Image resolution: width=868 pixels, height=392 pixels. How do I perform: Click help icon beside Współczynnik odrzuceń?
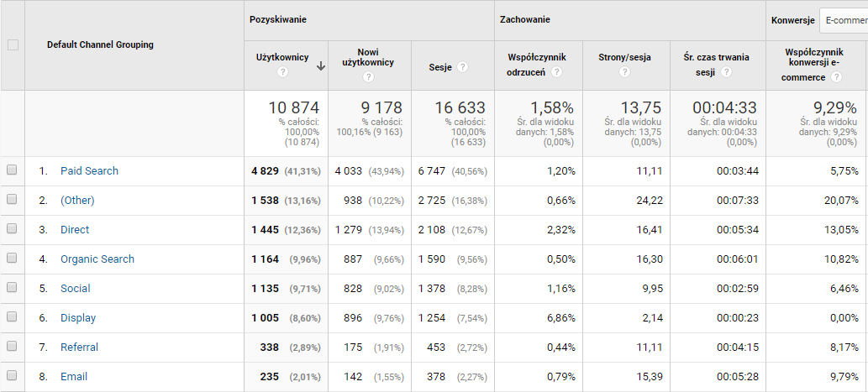tap(556, 72)
